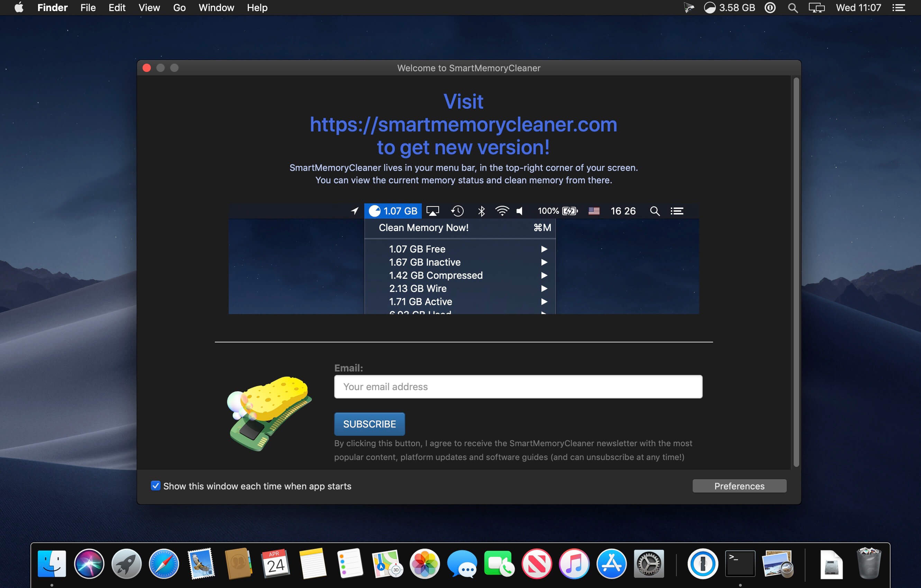The height and width of the screenshot is (588, 921).
Task: Open the Help menu
Action: [x=257, y=8]
